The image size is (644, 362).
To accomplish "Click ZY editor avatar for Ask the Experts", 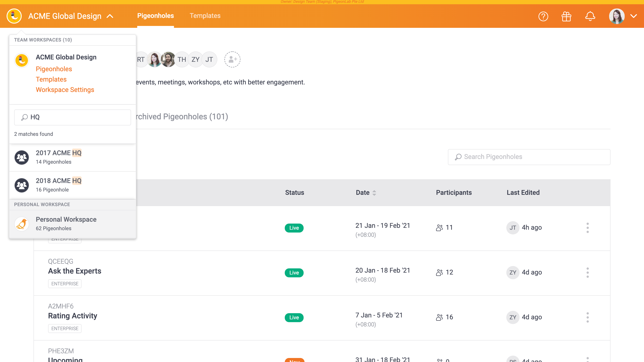I will (x=513, y=272).
